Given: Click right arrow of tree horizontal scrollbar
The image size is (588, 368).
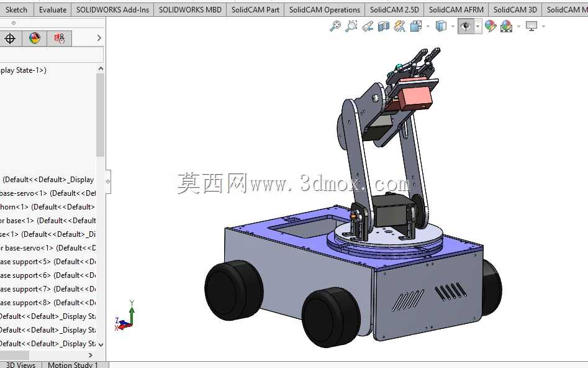Looking at the screenshot, I should tap(91, 355).
